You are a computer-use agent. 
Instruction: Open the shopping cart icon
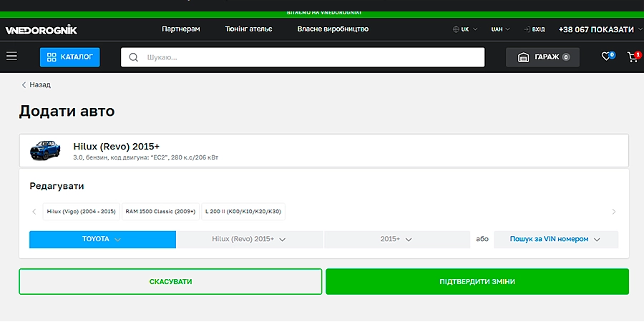tap(633, 57)
